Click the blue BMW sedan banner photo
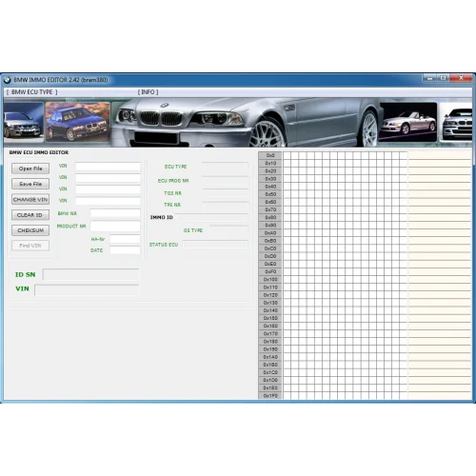Viewport: 476px width, 476px height. [78, 122]
